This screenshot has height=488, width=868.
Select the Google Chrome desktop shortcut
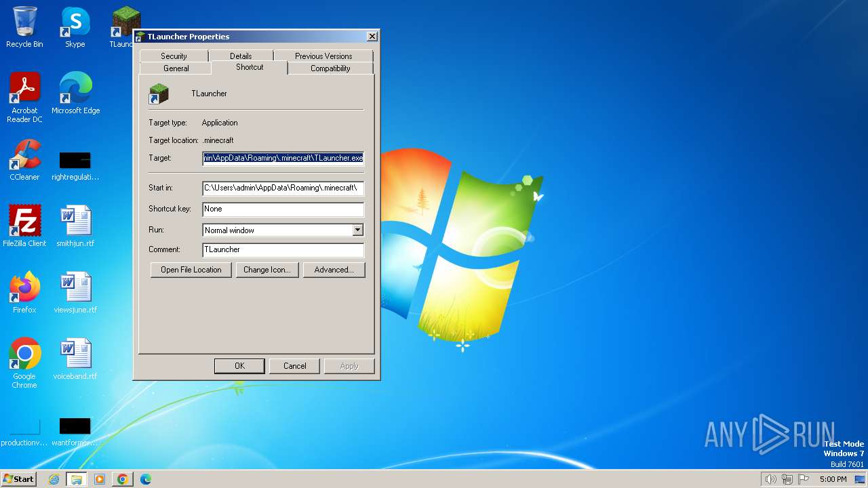pos(24,363)
